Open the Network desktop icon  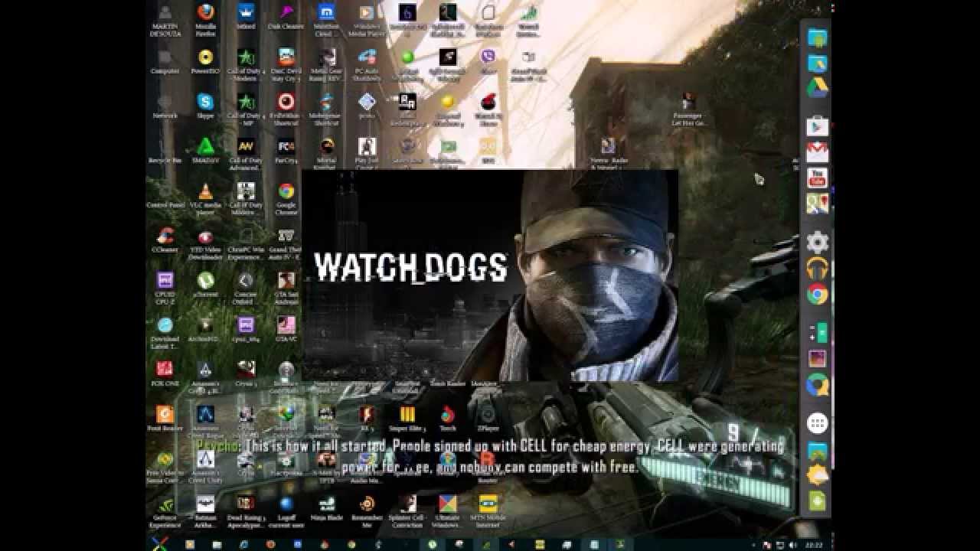pos(165,106)
